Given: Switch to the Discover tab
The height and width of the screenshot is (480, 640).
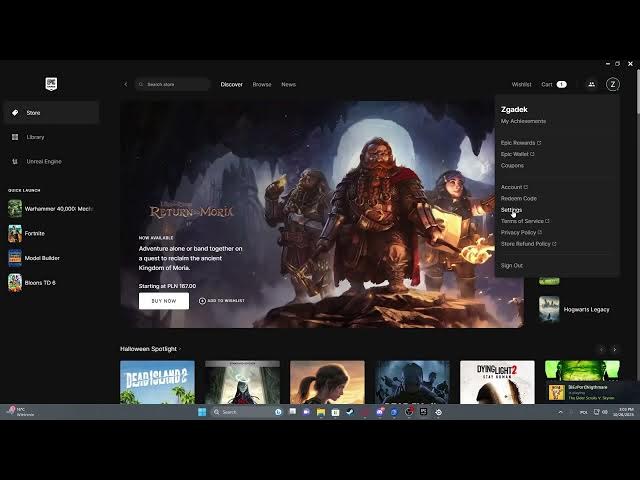Looking at the screenshot, I should click(231, 84).
